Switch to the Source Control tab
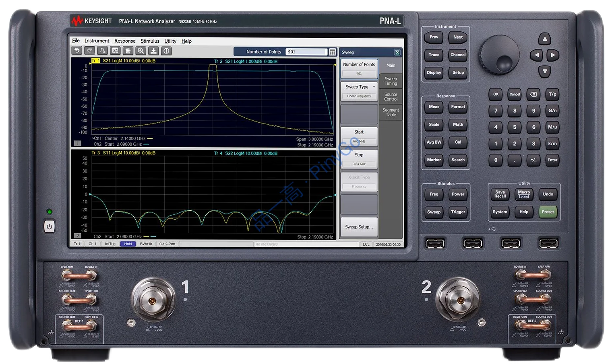The height and width of the screenshot is (364, 612). [x=391, y=97]
